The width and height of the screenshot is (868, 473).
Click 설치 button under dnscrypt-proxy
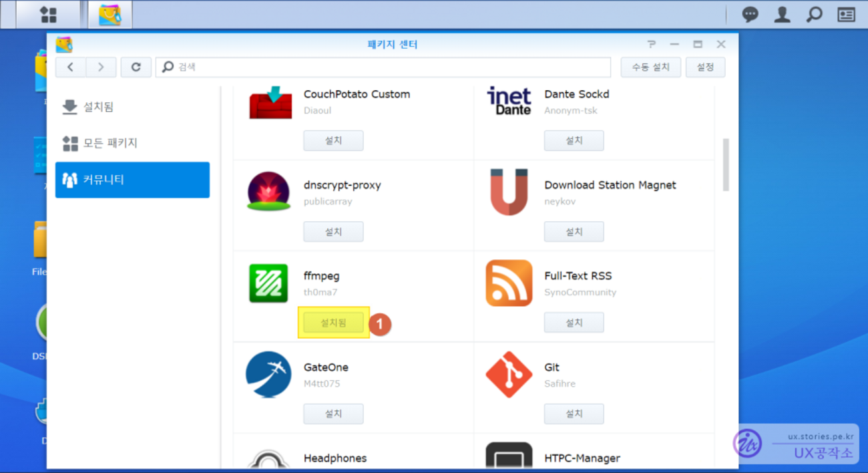[333, 232]
